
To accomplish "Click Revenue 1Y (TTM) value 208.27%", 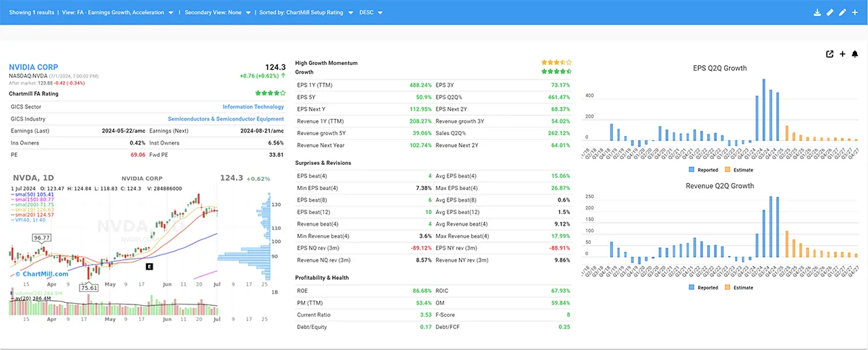I will coord(420,121).
